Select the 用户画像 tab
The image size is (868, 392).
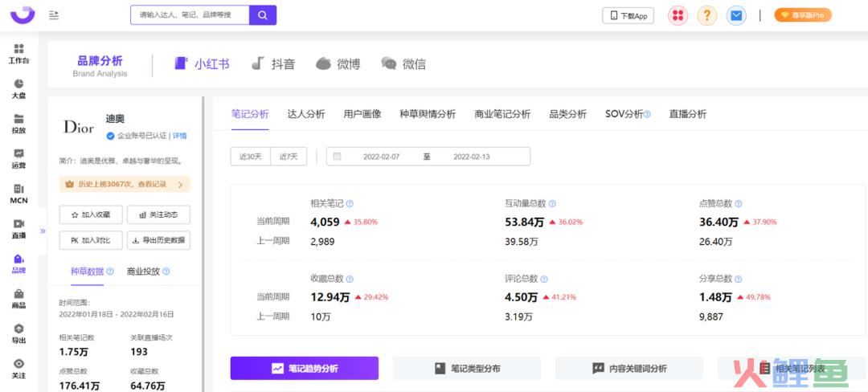pyautogui.click(x=362, y=114)
